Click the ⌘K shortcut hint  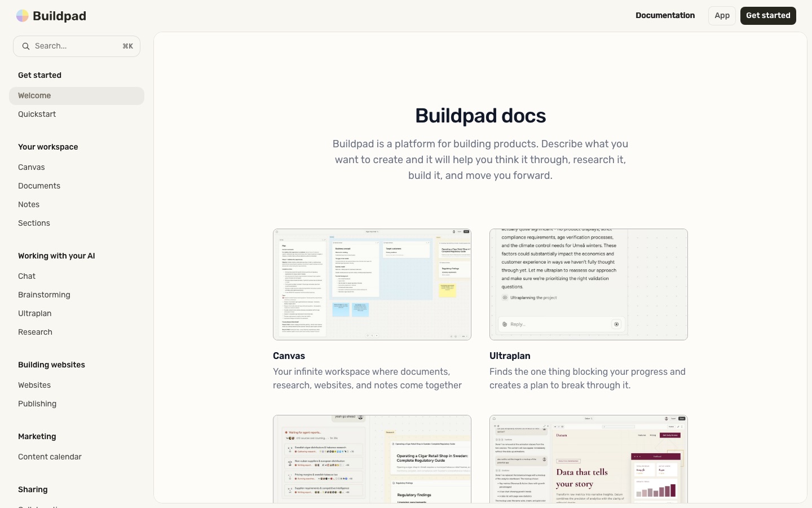(128, 46)
